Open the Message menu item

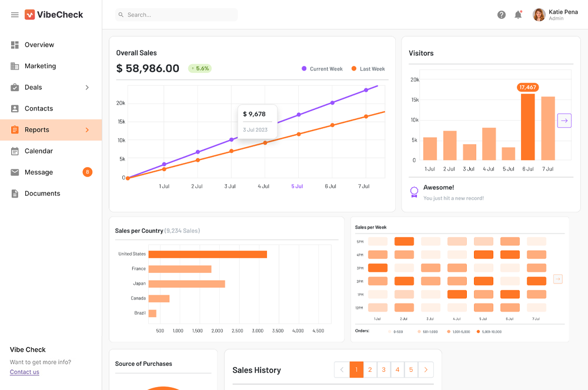click(x=51, y=172)
